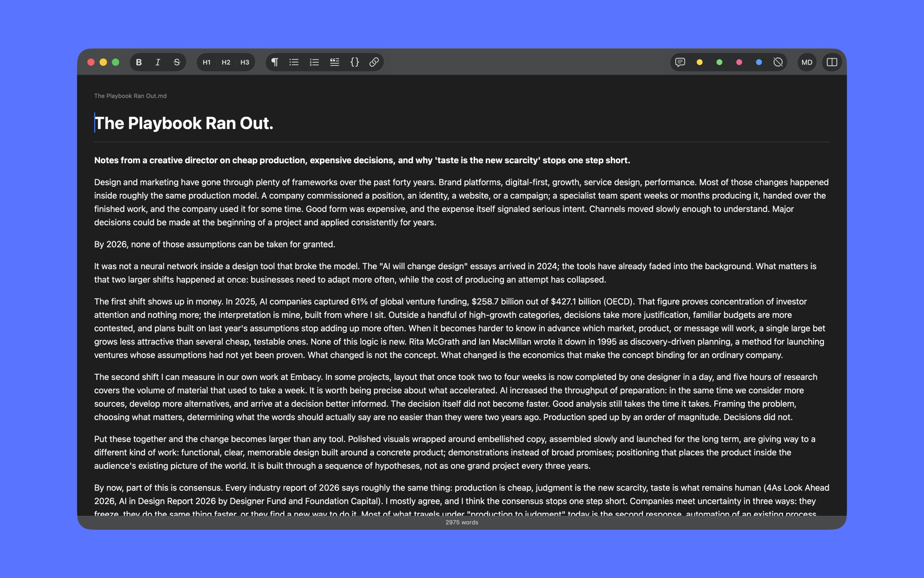The width and height of the screenshot is (924, 578).
Task: Apply strikethrough formatting
Action: (177, 62)
